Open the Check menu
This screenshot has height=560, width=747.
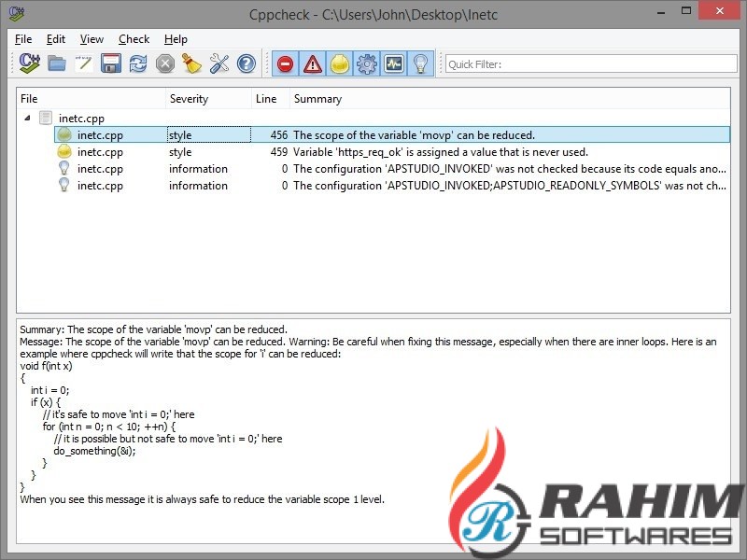click(x=134, y=39)
